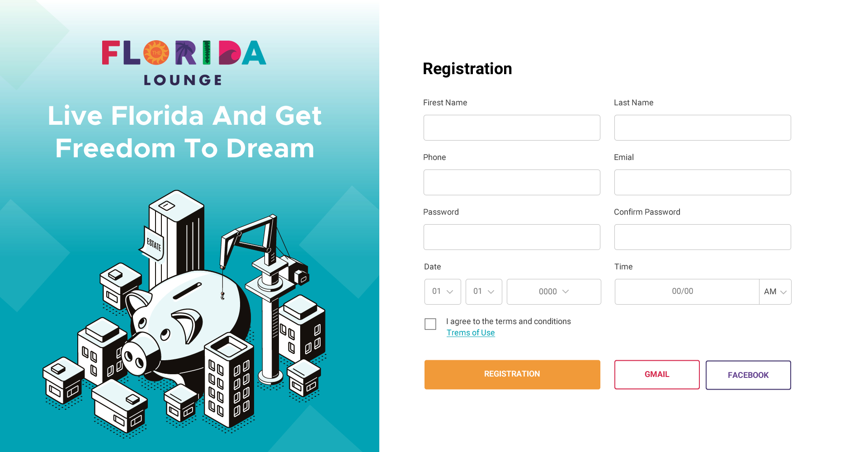The image size is (868, 452).
Task: Expand the AM/PM time selector
Action: point(774,292)
